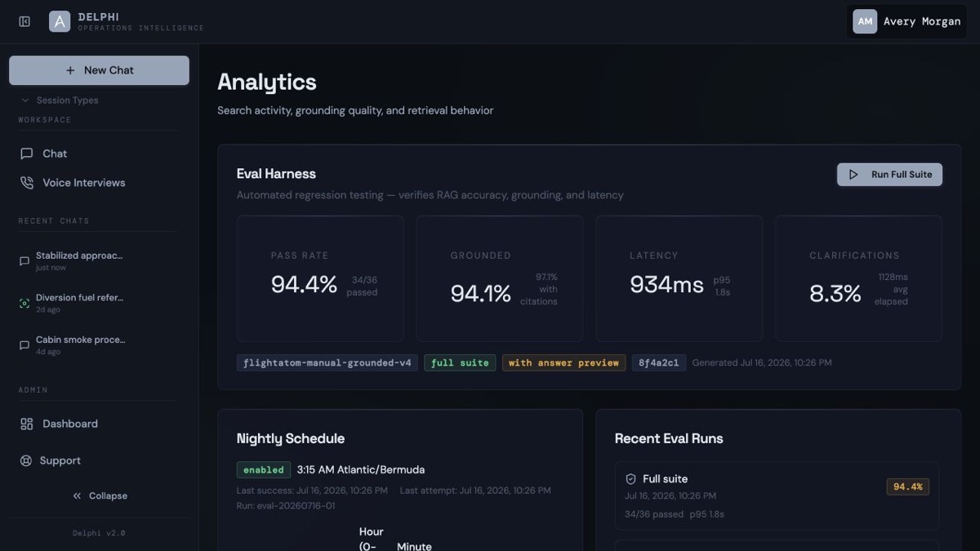The height and width of the screenshot is (551, 980).
Task: Select the Latency 934ms card
Action: coord(679,278)
